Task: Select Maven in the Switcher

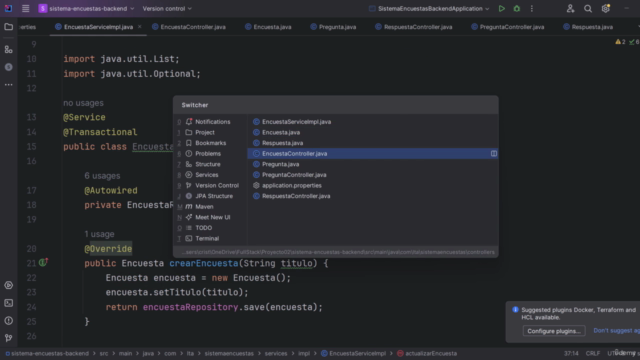Action: pos(210,207)
